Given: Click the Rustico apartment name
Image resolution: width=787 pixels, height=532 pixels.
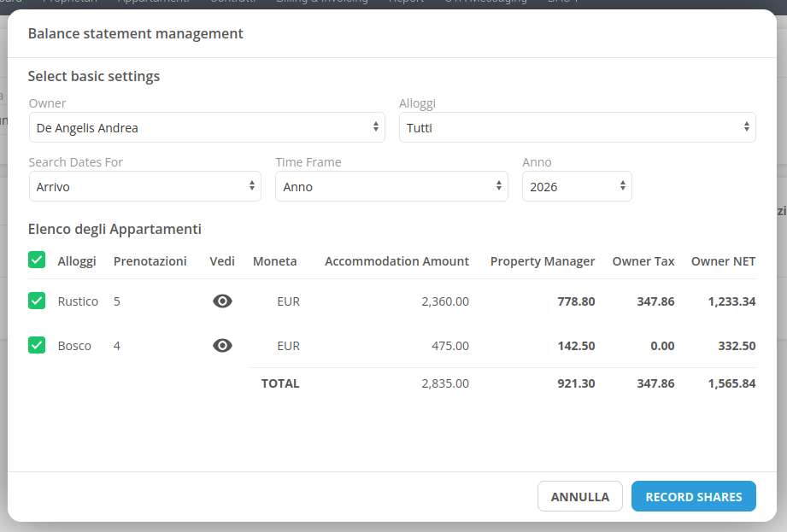Looking at the screenshot, I should tap(78, 301).
